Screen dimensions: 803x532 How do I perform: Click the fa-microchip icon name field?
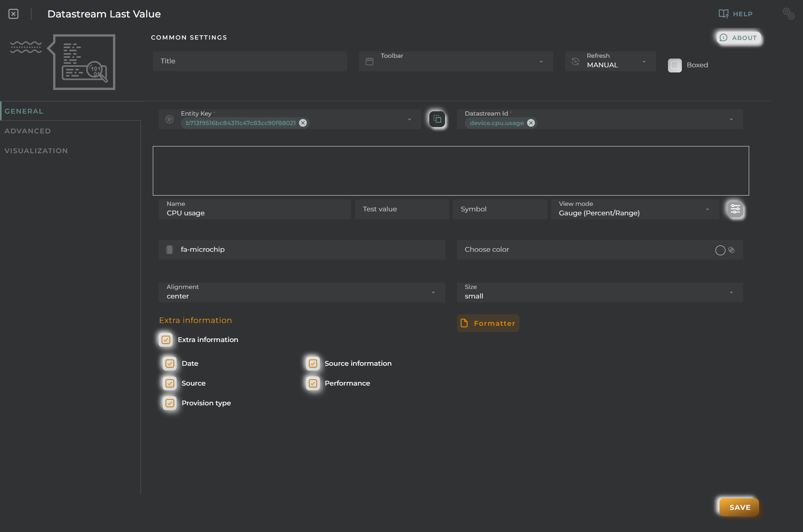pos(302,250)
